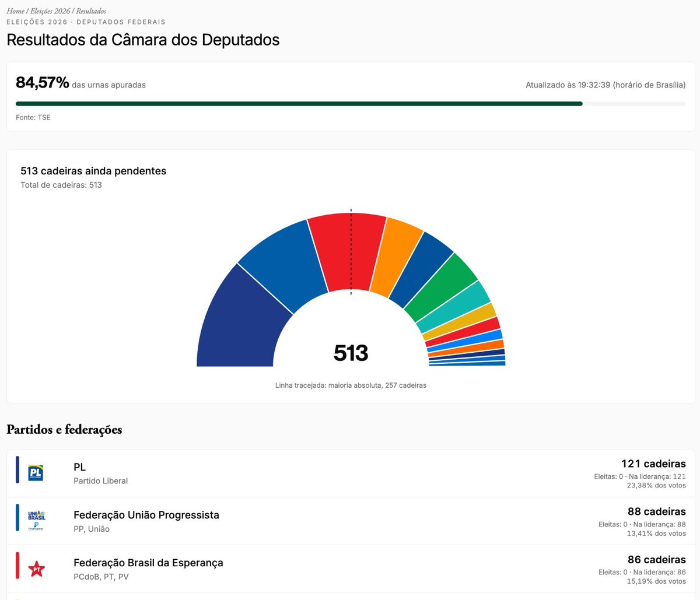Click the "Partido Liberal" subtitle
The height and width of the screenshot is (600, 700).
(x=101, y=481)
